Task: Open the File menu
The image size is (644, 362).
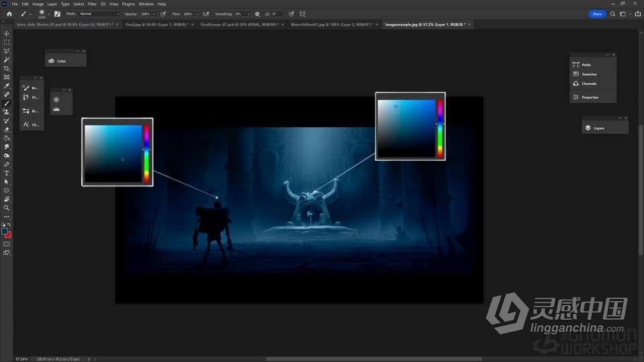Action: (x=14, y=4)
